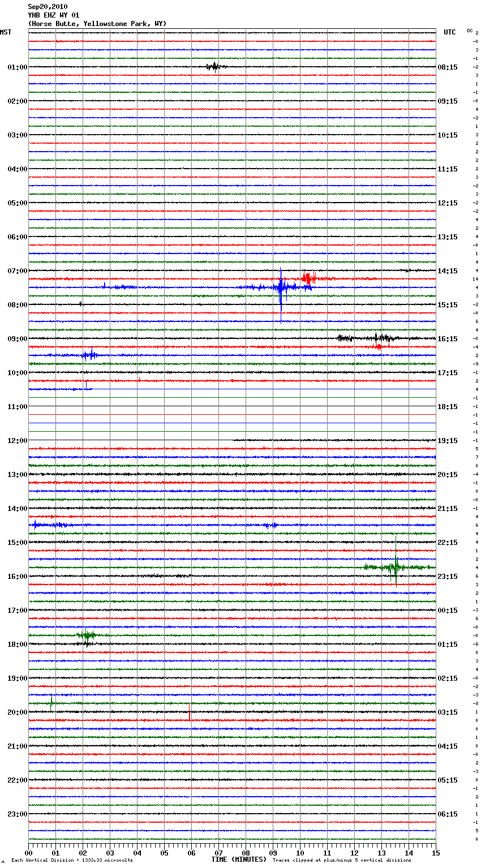The image size is (481, 868).
Task: Click the DC column header
Action: (x=470, y=31)
